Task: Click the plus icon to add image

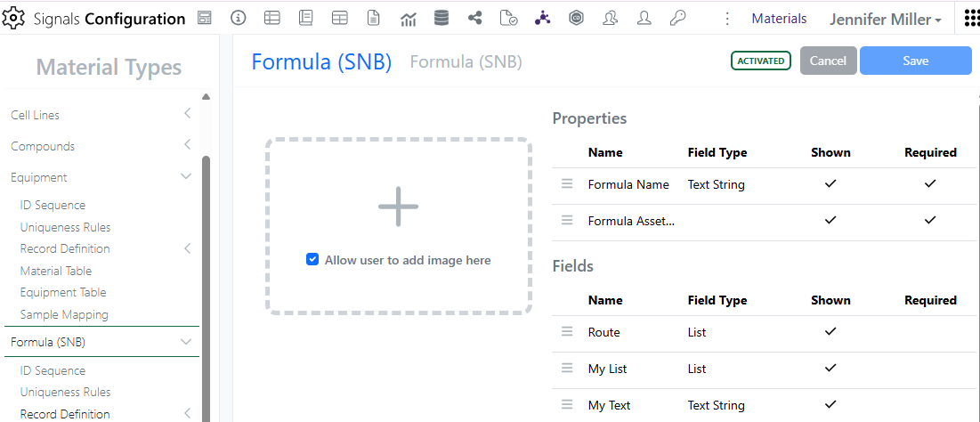Action: point(398,207)
